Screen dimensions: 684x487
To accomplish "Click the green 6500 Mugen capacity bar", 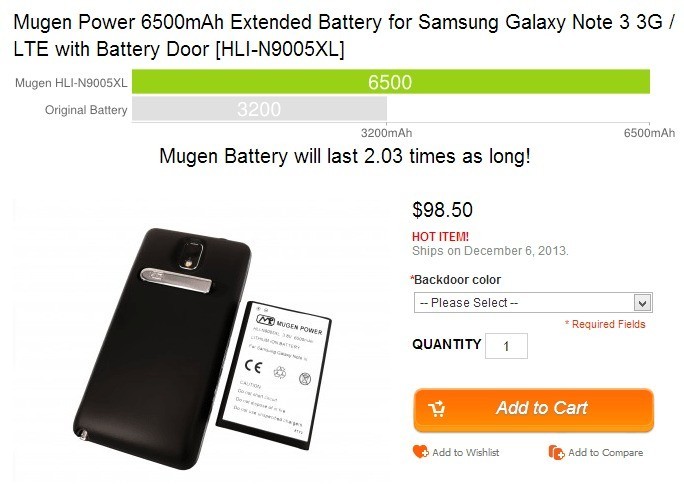I will coord(391,82).
